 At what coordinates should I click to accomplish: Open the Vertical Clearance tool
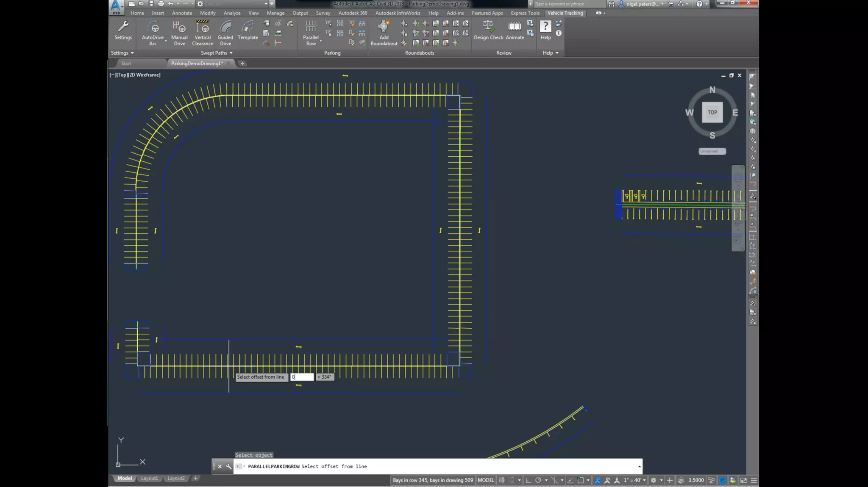tap(203, 33)
